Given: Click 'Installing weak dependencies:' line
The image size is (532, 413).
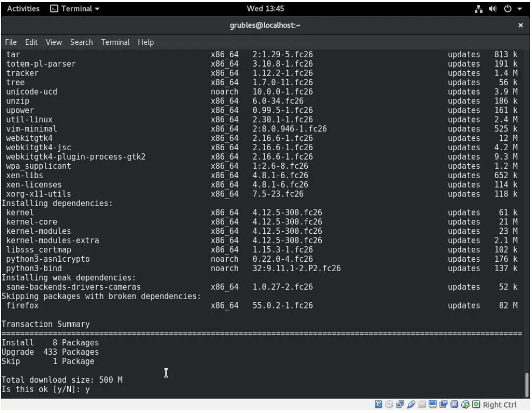Looking at the screenshot, I should coord(69,278).
